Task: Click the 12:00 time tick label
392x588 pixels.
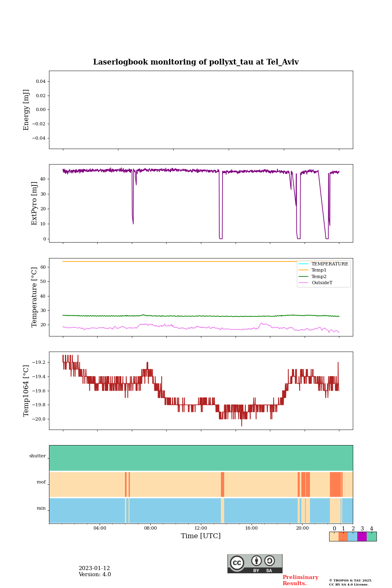Action: (201, 528)
